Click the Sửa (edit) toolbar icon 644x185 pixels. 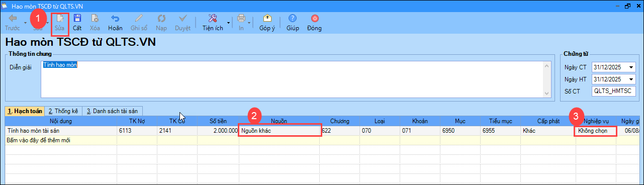(60, 18)
